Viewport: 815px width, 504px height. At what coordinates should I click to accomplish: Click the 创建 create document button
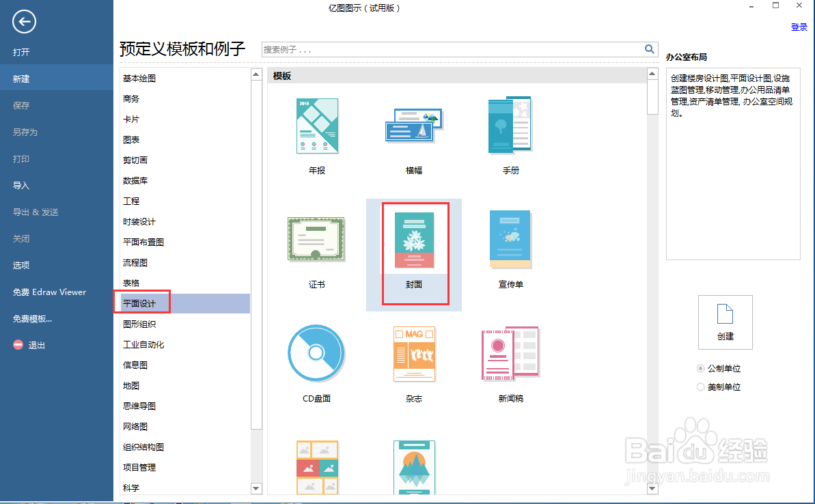coord(725,322)
